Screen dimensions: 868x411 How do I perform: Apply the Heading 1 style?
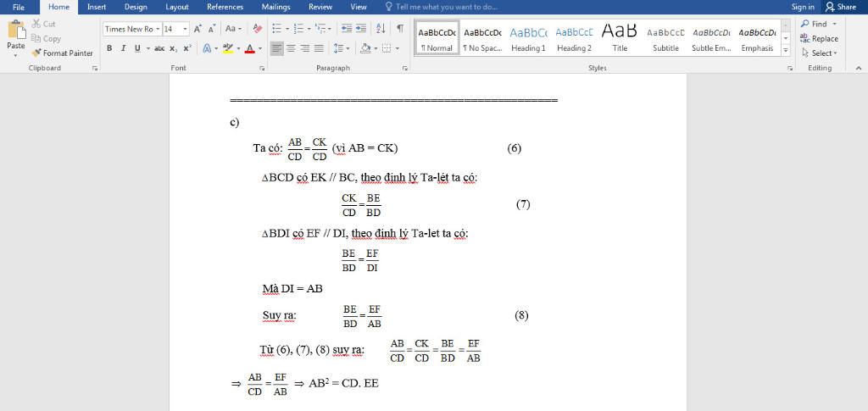pos(528,37)
